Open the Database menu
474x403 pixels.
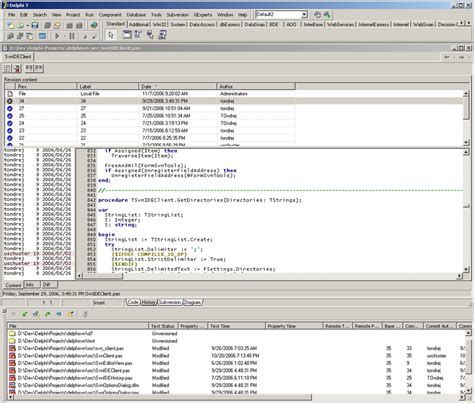(136, 15)
